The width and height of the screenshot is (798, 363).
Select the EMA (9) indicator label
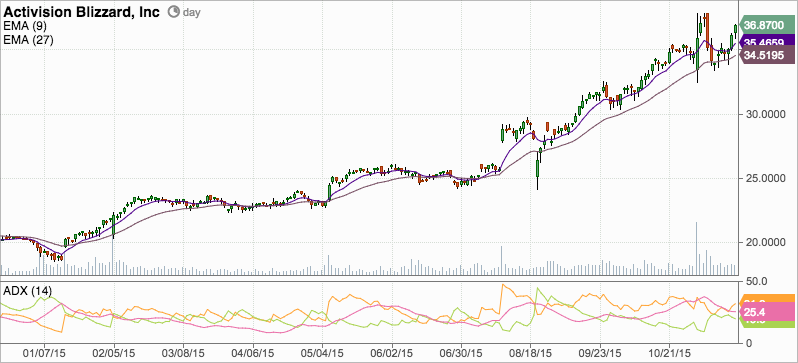(25, 26)
